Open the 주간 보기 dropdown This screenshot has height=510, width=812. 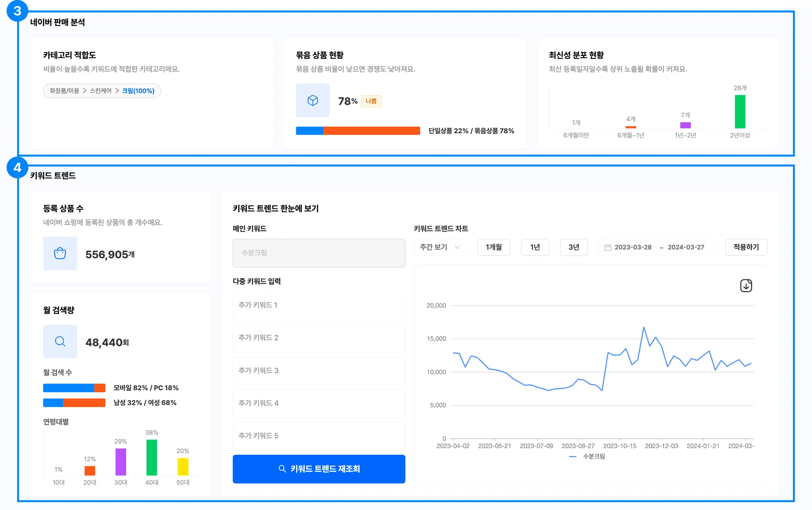pyautogui.click(x=440, y=247)
